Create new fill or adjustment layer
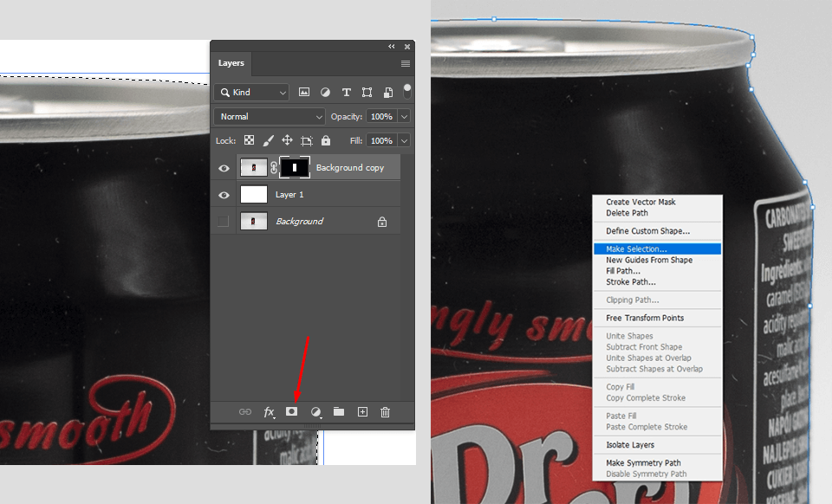832x504 pixels. pyautogui.click(x=315, y=412)
